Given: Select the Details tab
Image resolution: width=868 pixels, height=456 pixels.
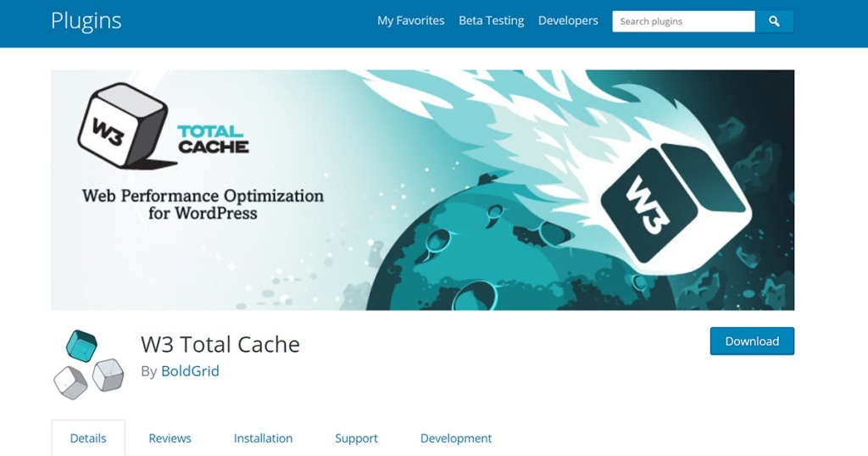Looking at the screenshot, I should point(88,438).
